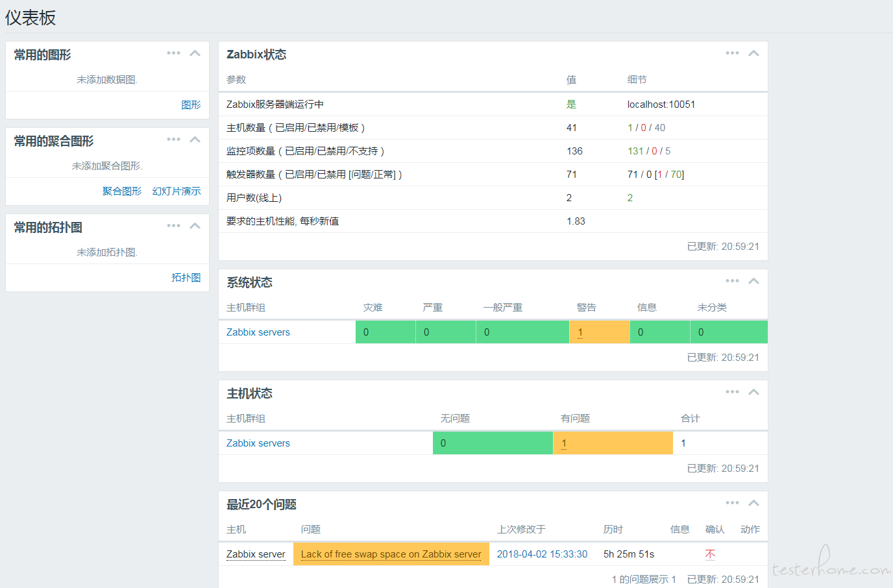The height and width of the screenshot is (588, 893).
Task: Click the Zabbix服务器端运行中 row label
Action: click(x=275, y=104)
